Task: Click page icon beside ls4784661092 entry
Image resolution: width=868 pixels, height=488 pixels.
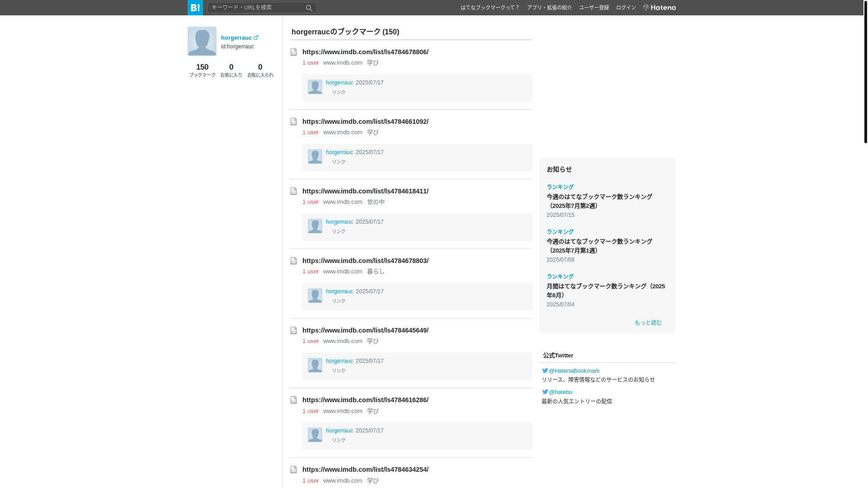Action: coord(294,122)
